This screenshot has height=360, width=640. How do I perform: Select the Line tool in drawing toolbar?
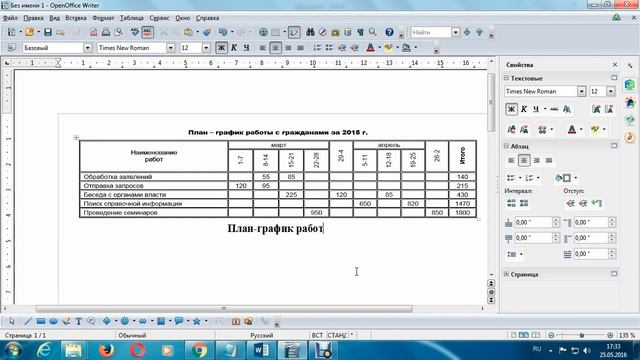(28, 321)
